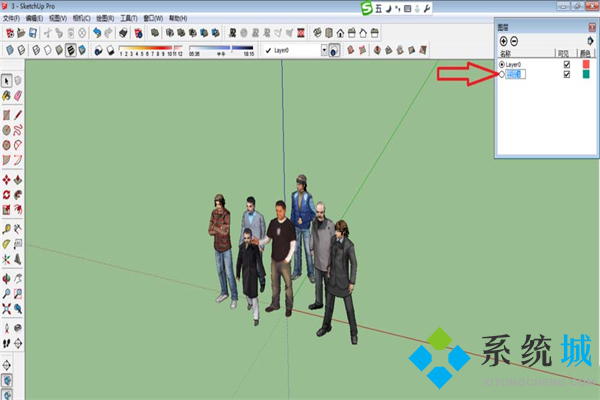
Task: Activate the Rectangle drawing tool
Action: [x=7, y=115]
